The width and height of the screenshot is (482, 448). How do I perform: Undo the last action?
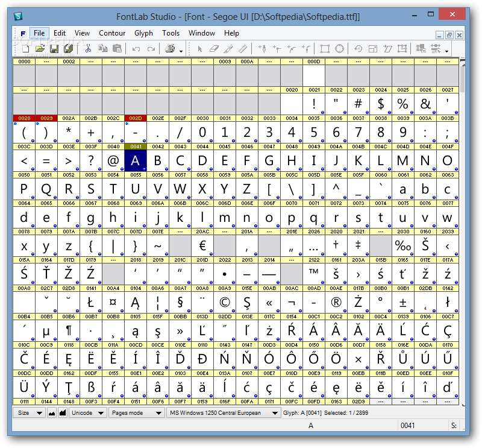(x=136, y=49)
